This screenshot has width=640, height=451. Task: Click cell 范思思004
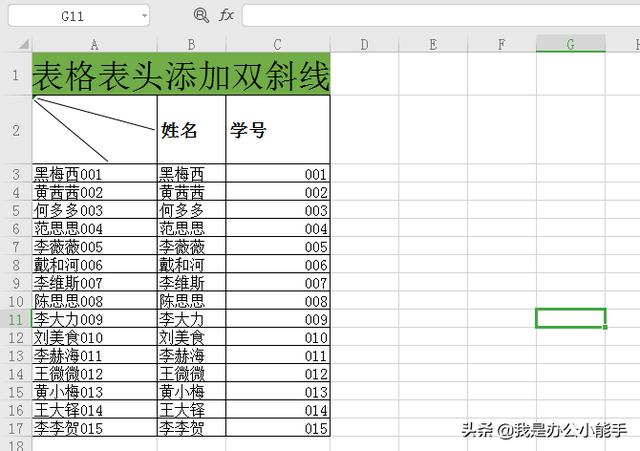[x=95, y=228]
